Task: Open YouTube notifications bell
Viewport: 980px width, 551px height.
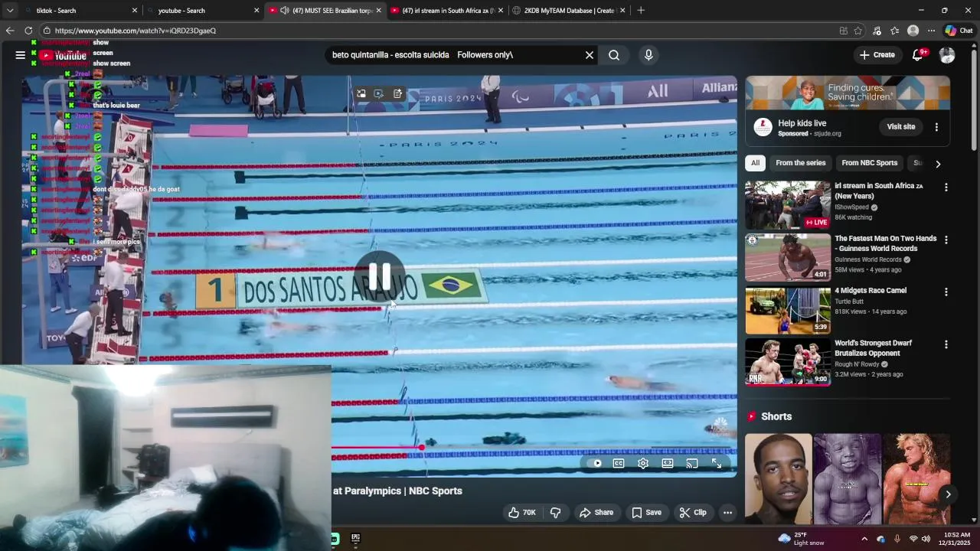Action: 918,55
